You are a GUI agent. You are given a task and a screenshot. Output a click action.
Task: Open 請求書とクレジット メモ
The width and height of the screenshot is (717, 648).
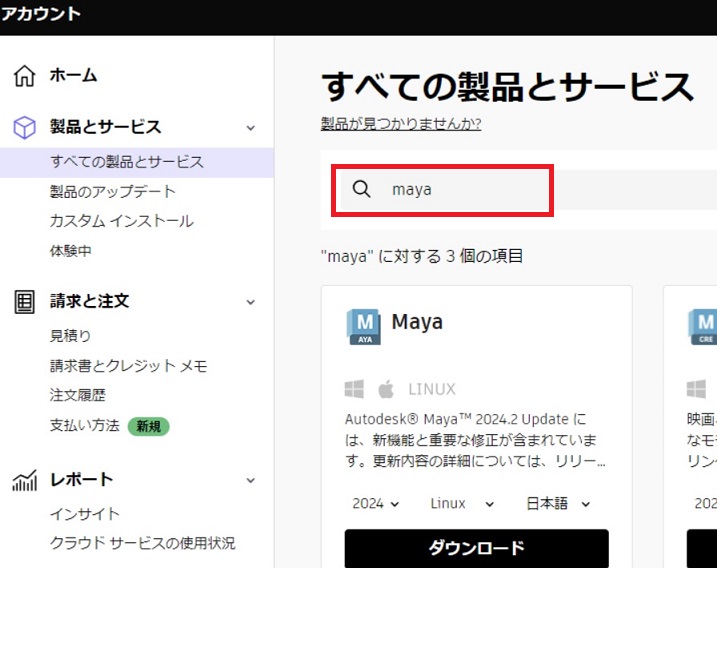(128, 366)
